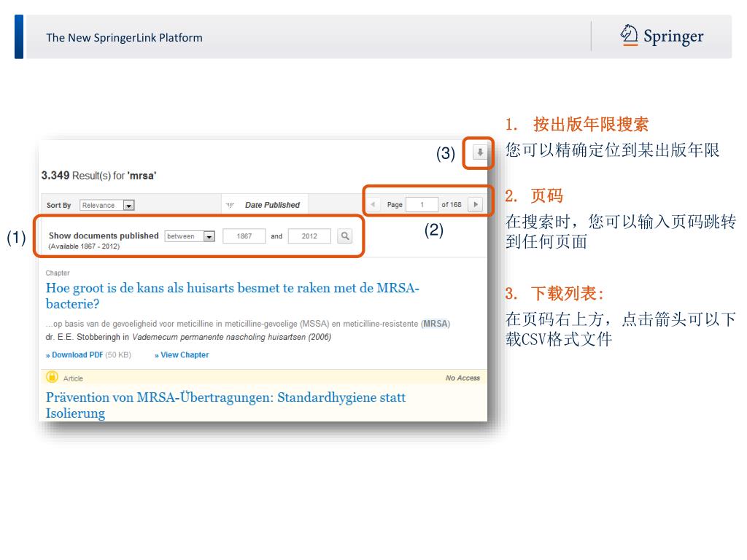Click the '页码' heading
The width and height of the screenshot is (747, 560).
[x=547, y=195]
